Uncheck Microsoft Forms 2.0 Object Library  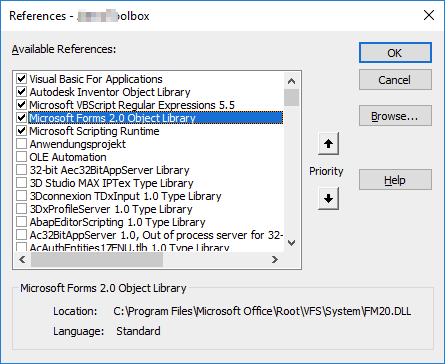[x=22, y=118]
